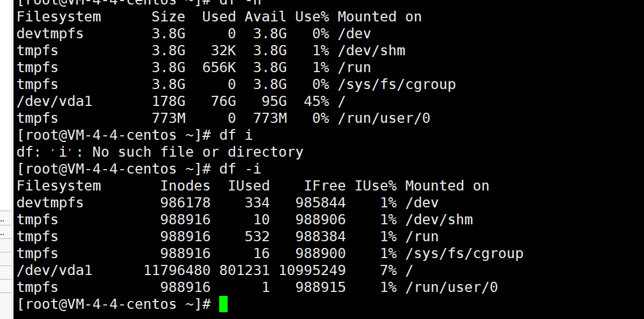Viewport: 644px width, 319px height.
Task: Select the "76G" used value
Action: (x=224, y=101)
